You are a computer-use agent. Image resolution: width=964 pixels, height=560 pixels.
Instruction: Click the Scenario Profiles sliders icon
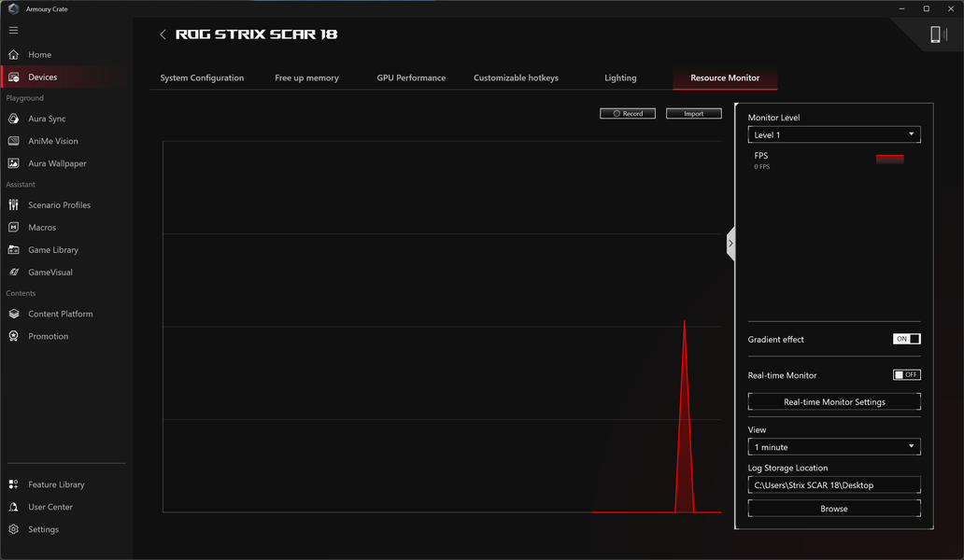[x=13, y=205]
